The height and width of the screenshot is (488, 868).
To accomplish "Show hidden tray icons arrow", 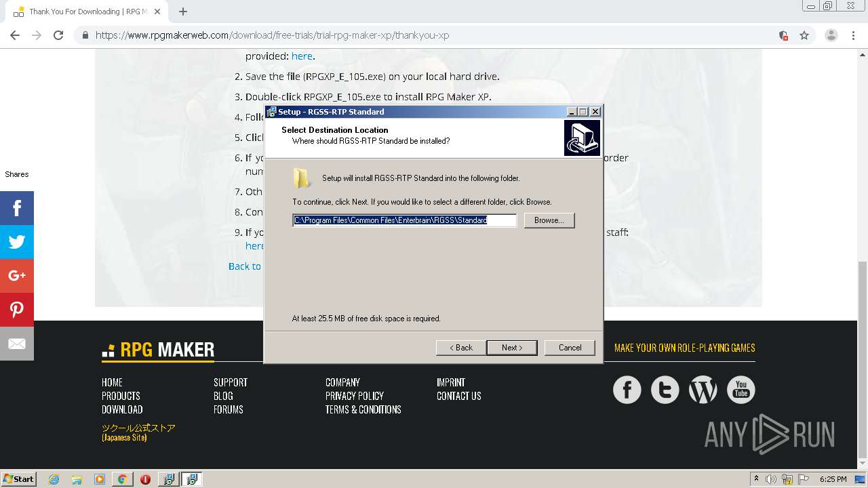I will point(756,479).
